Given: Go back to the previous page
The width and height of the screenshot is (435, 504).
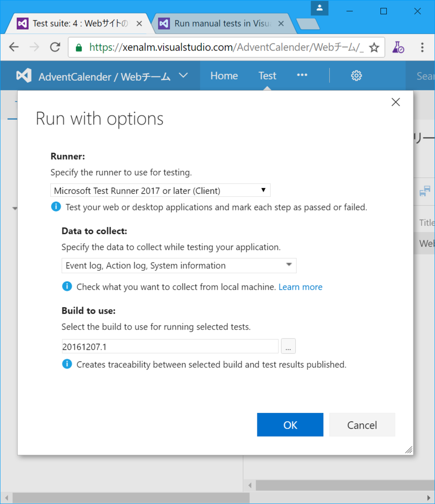Looking at the screenshot, I should pos(14,47).
